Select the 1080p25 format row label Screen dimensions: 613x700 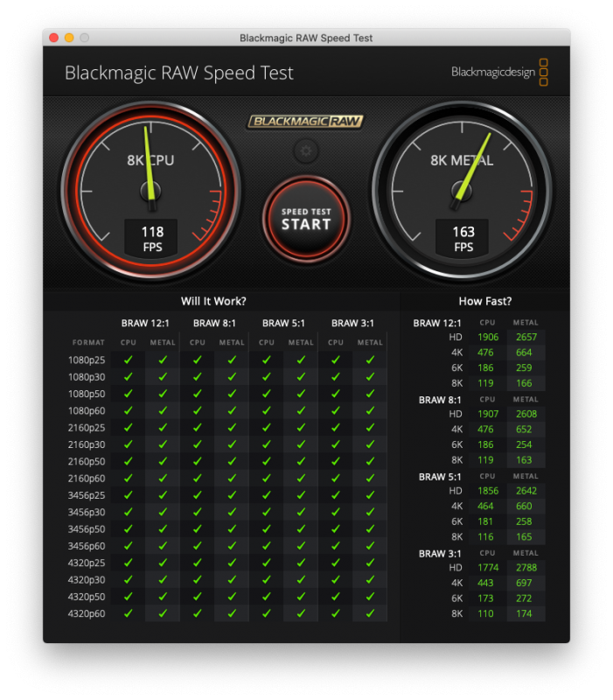(87, 360)
